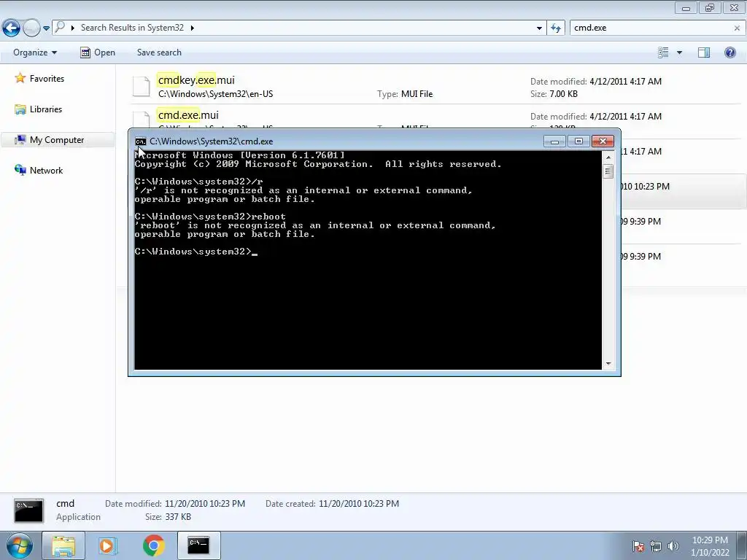Select Libraries in navigation pane

coord(46,109)
